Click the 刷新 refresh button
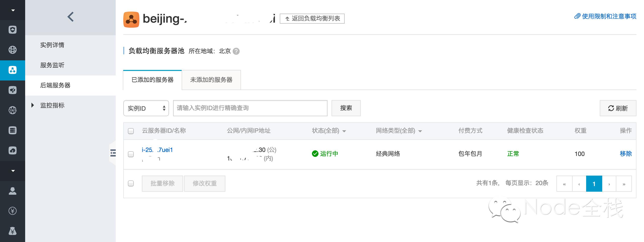 click(x=618, y=108)
